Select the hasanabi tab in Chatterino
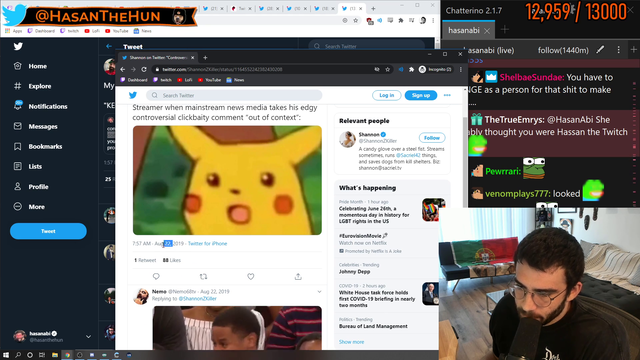 tap(464, 30)
